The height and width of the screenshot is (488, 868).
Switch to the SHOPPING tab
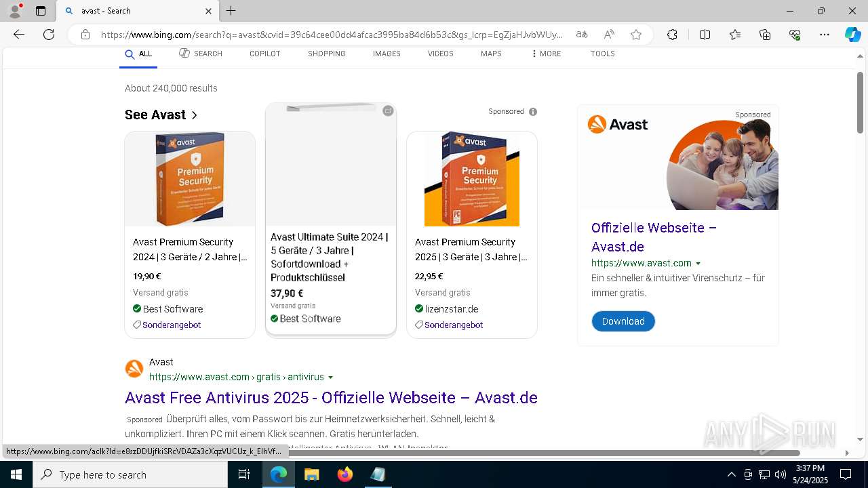tap(327, 54)
